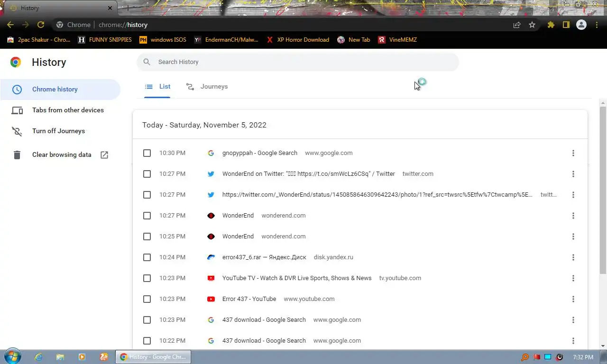Screen dimensions: 607x364
Task: Open more actions for the twitter.com photo URL
Action: (x=573, y=195)
